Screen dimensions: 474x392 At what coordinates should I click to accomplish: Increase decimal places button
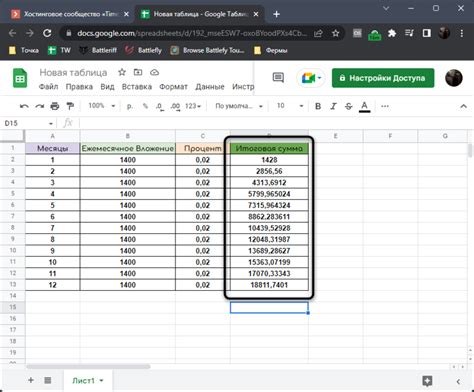[x=175, y=106]
